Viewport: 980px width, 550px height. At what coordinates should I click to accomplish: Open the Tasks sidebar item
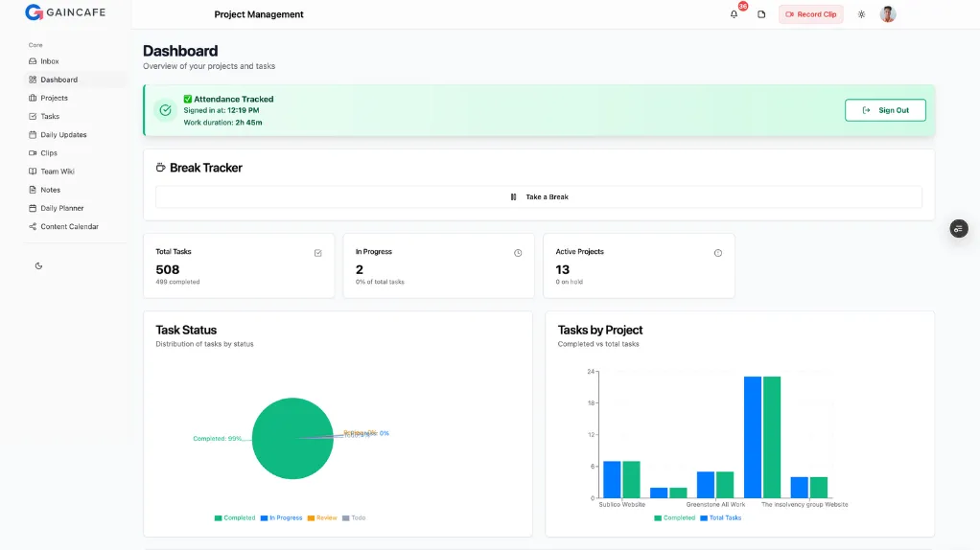[50, 116]
